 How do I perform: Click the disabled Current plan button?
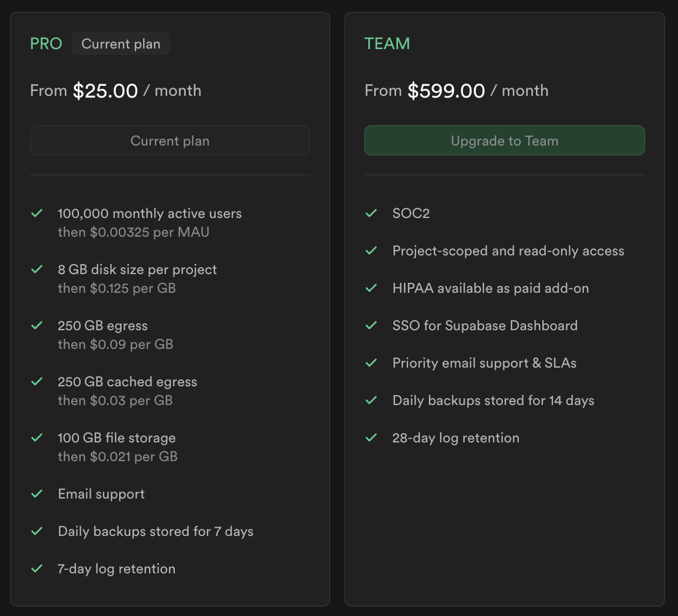click(x=170, y=141)
